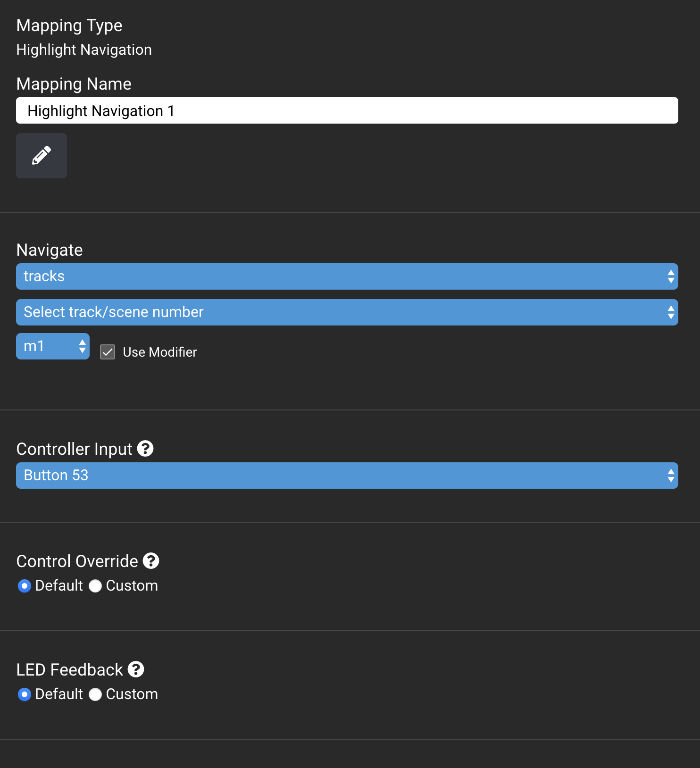
Task: Click the Highlight Navigation mapping type text
Action: [84, 50]
